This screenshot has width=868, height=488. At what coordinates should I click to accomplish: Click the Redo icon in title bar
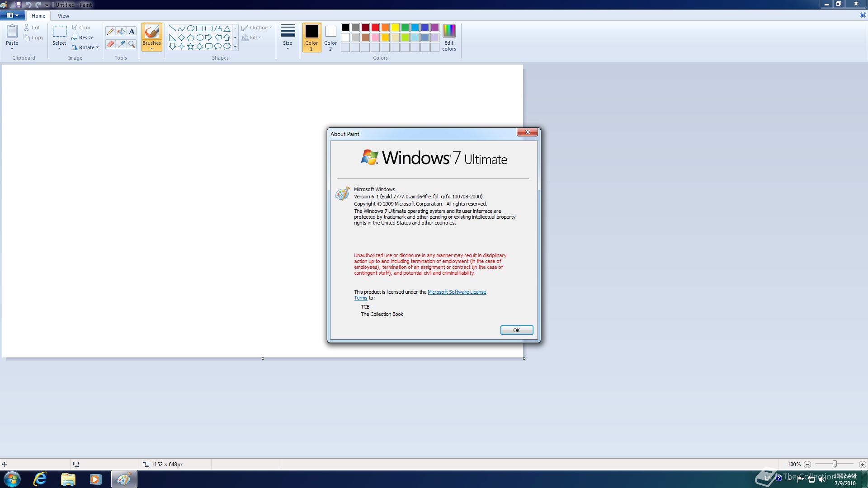point(38,5)
